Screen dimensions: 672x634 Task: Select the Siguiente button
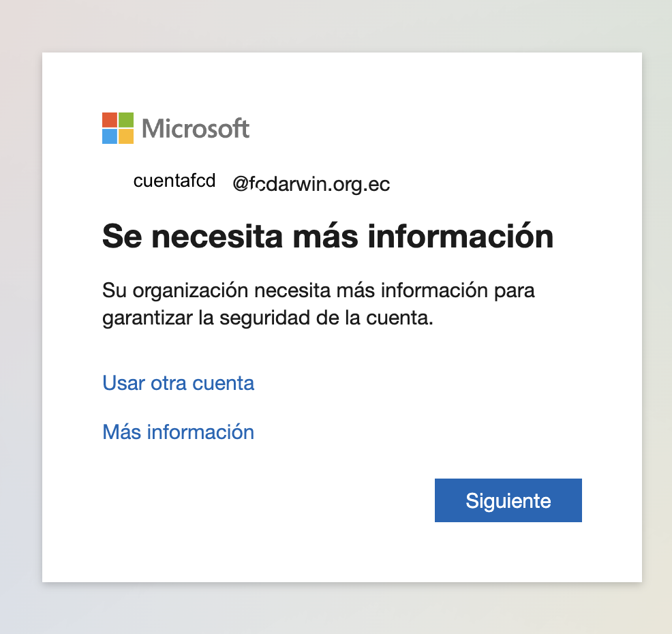pos(508,500)
